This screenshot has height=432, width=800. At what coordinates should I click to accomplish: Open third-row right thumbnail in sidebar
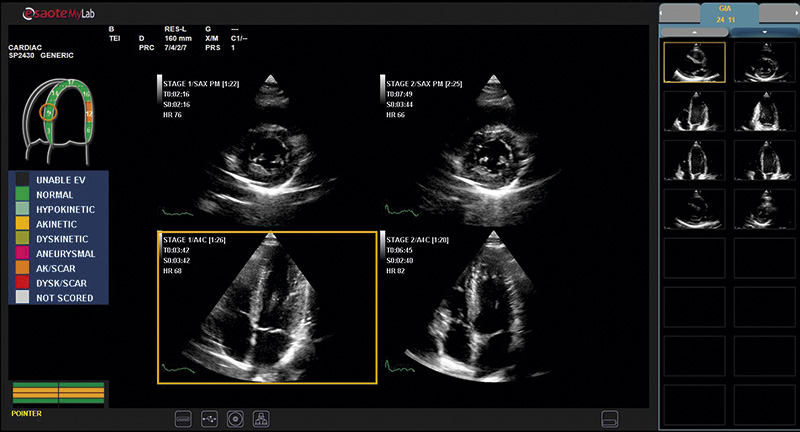coord(764,160)
